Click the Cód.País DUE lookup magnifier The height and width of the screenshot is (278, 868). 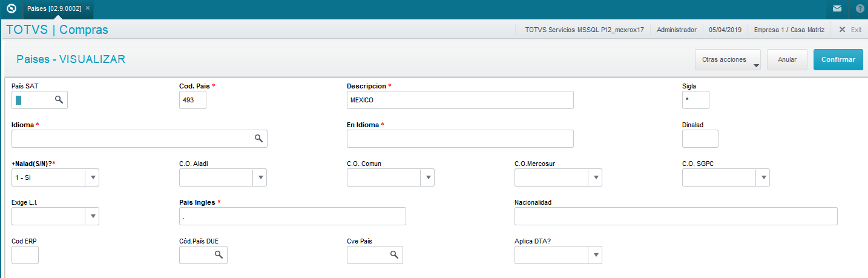219,255
